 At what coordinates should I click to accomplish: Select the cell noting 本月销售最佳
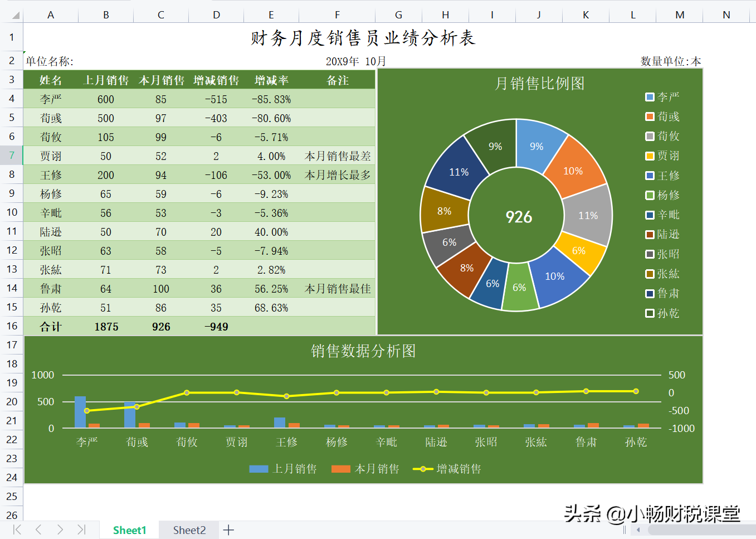(337, 289)
